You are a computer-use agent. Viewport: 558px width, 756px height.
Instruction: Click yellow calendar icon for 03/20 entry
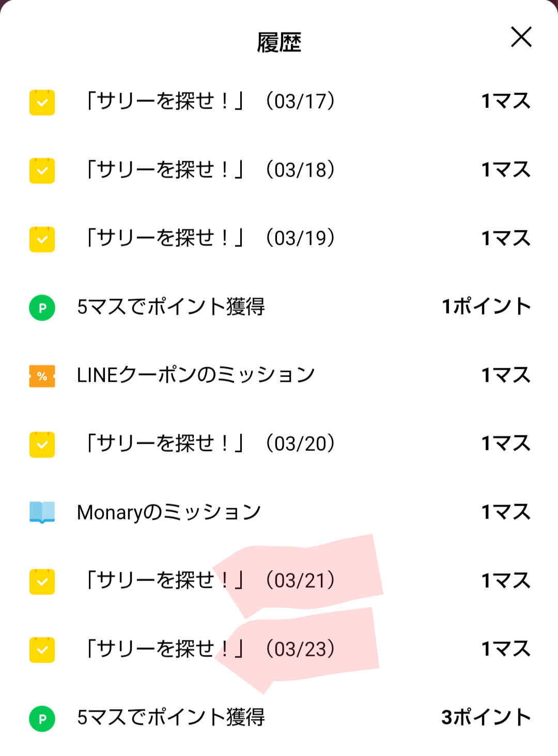click(42, 445)
